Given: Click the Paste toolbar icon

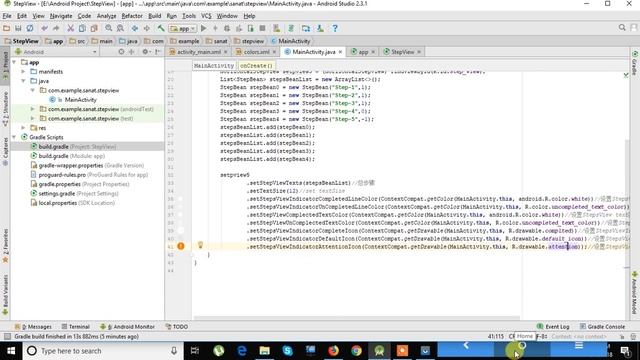Looking at the screenshot, I should point(94,29).
